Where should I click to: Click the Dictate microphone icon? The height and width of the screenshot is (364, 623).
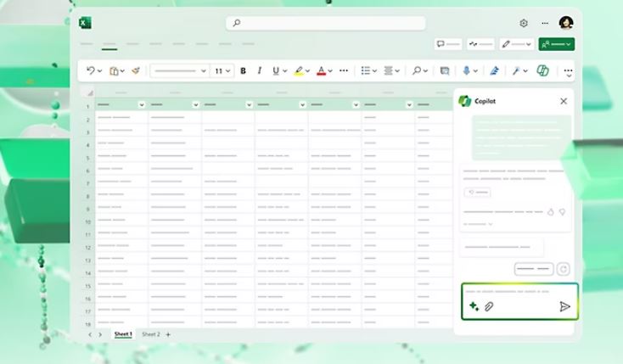[466, 71]
